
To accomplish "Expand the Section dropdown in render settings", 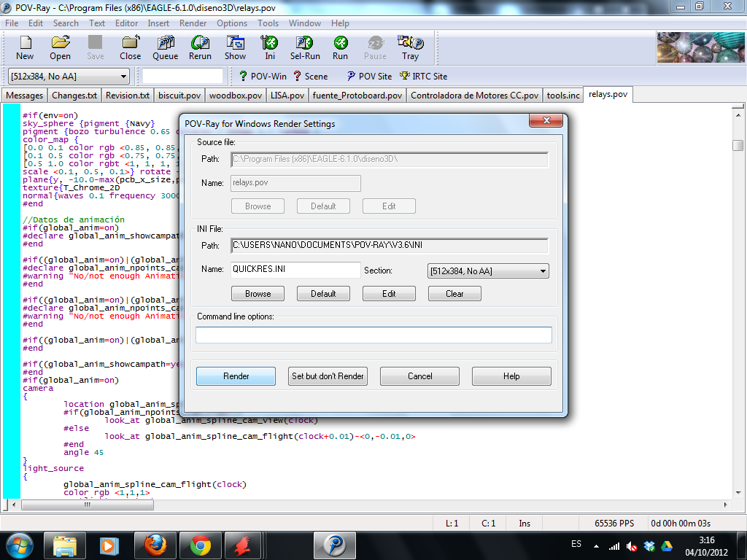I will click(x=488, y=271).
